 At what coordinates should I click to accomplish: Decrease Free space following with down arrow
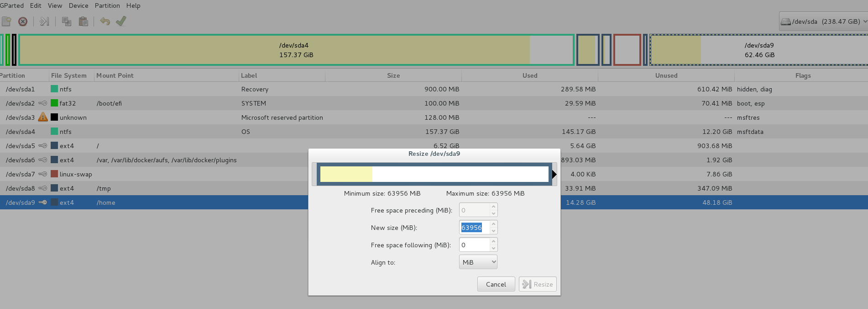(x=493, y=248)
